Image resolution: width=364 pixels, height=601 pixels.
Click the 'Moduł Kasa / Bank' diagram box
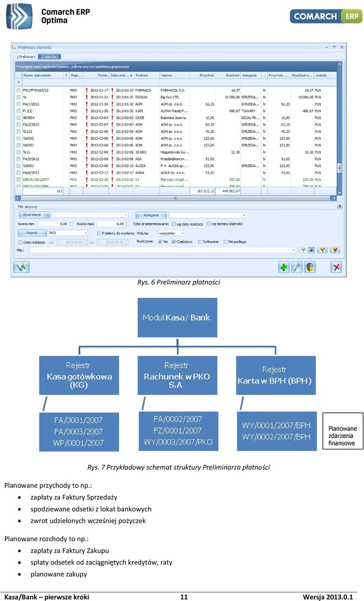pyautogui.click(x=177, y=317)
